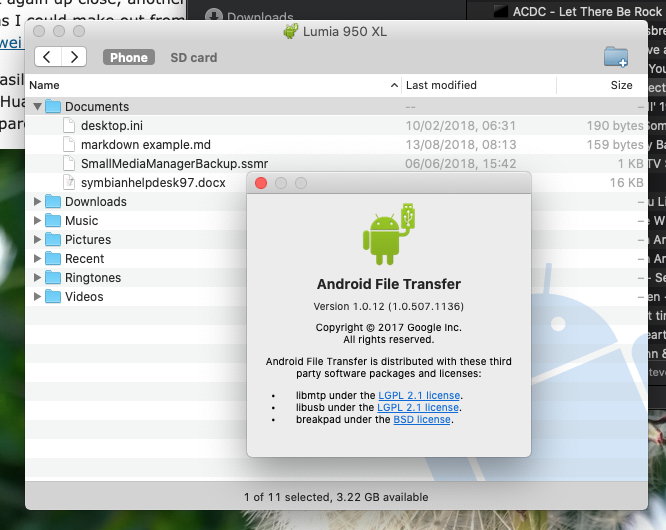Image resolution: width=666 pixels, height=530 pixels.
Task: Open the libmtp LGPL 2.1 license link
Action: tap(419, 395)
